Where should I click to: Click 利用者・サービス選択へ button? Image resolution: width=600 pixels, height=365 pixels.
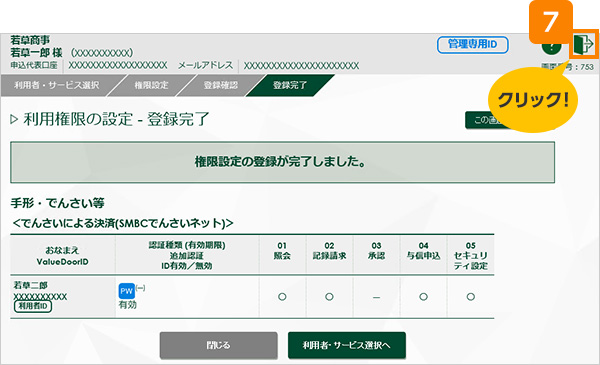[x=347, y=345]
